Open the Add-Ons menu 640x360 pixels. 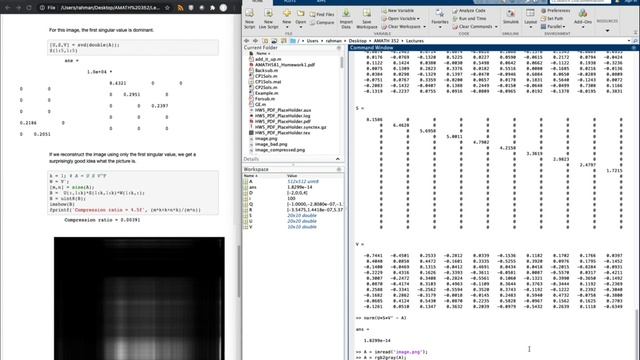coord(583,19)
